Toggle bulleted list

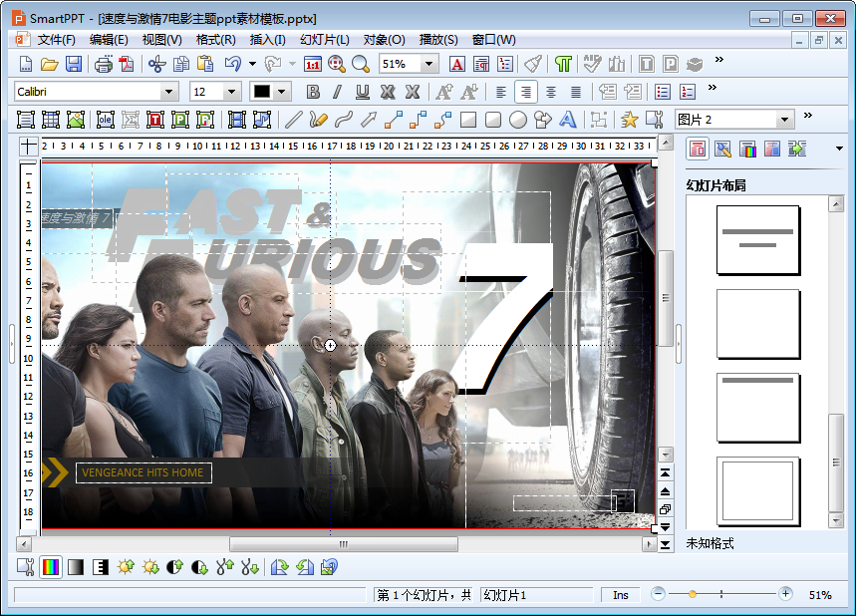pos(663,92)
